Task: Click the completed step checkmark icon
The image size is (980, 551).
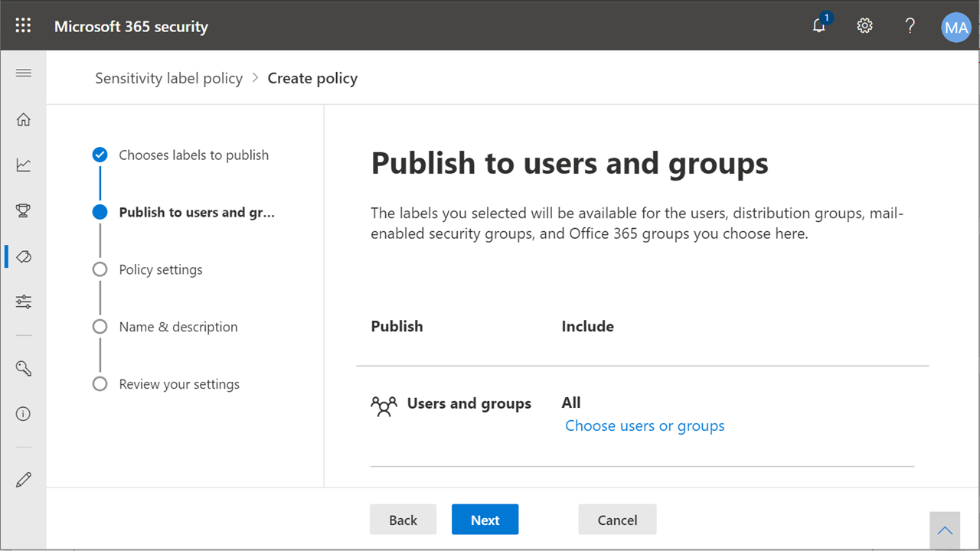Action: click(x=100, y=155)
